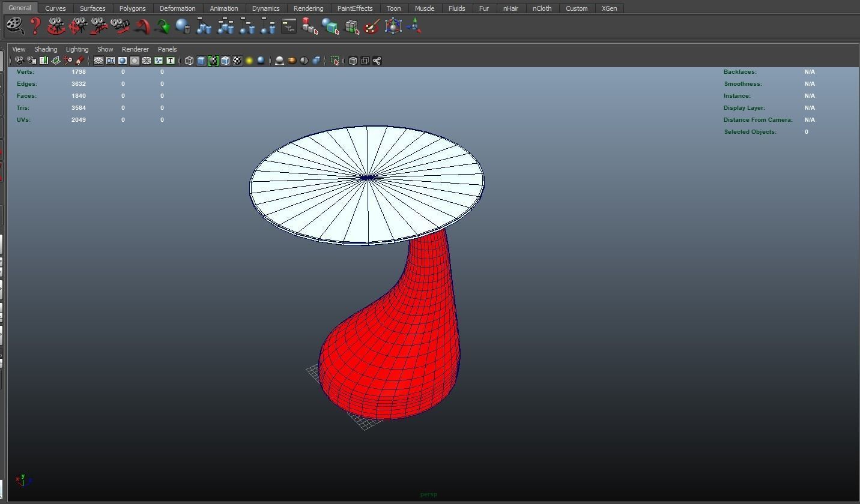Select the Grease Pencil icon
This screenshot has width=860, height=504.
(79, 61)
